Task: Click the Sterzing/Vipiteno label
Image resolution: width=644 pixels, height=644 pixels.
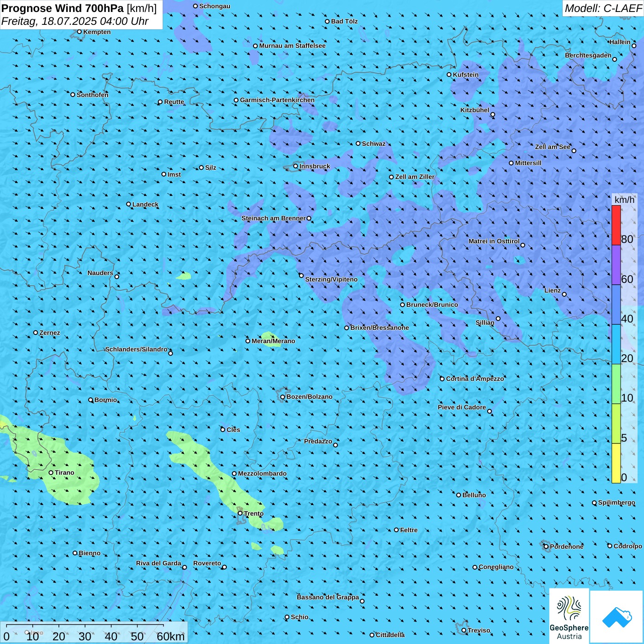Action: [331, 279]
